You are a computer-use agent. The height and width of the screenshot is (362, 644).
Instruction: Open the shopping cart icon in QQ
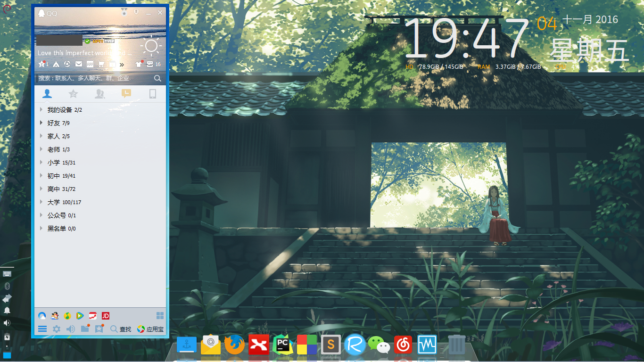point(101,64)
